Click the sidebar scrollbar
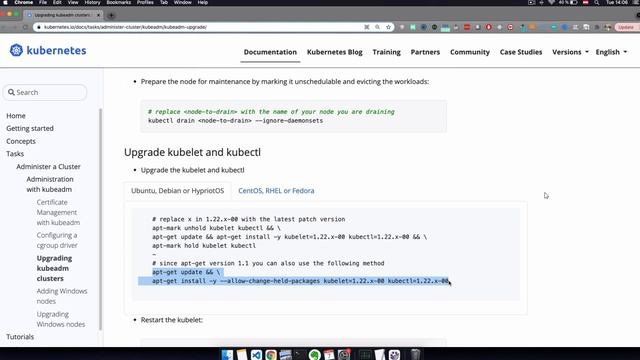The width and height of the screenshot is (640, 360). 101,218
